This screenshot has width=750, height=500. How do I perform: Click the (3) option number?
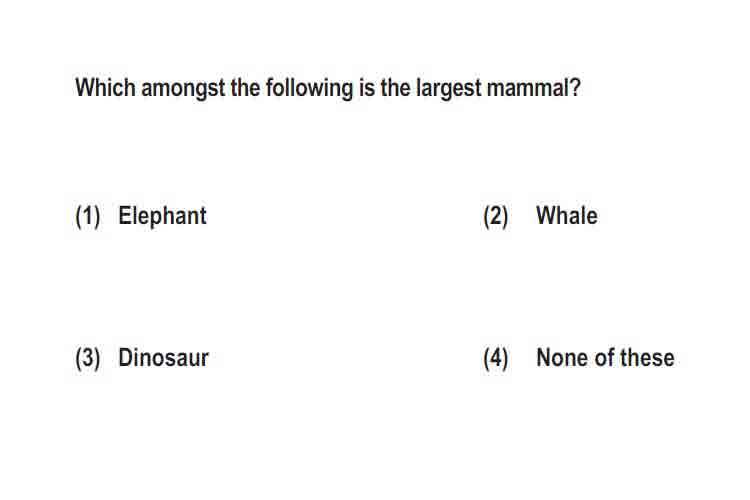click(88, 358)
